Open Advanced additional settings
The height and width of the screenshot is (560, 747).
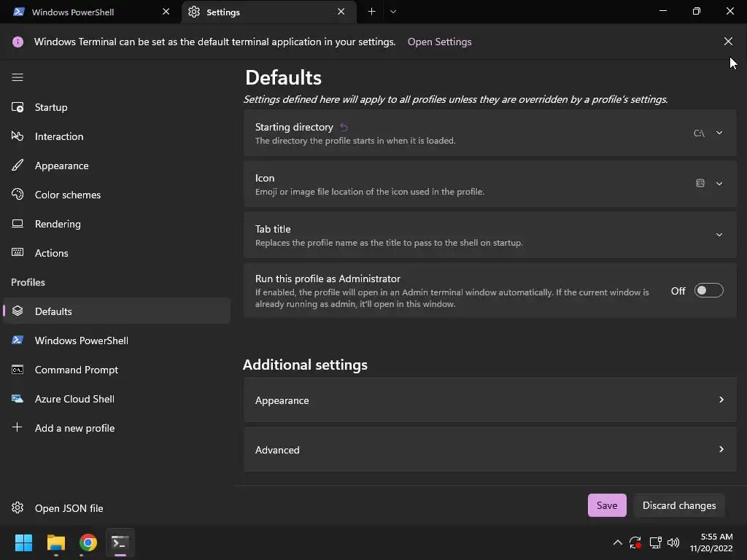tap(489, 449)
